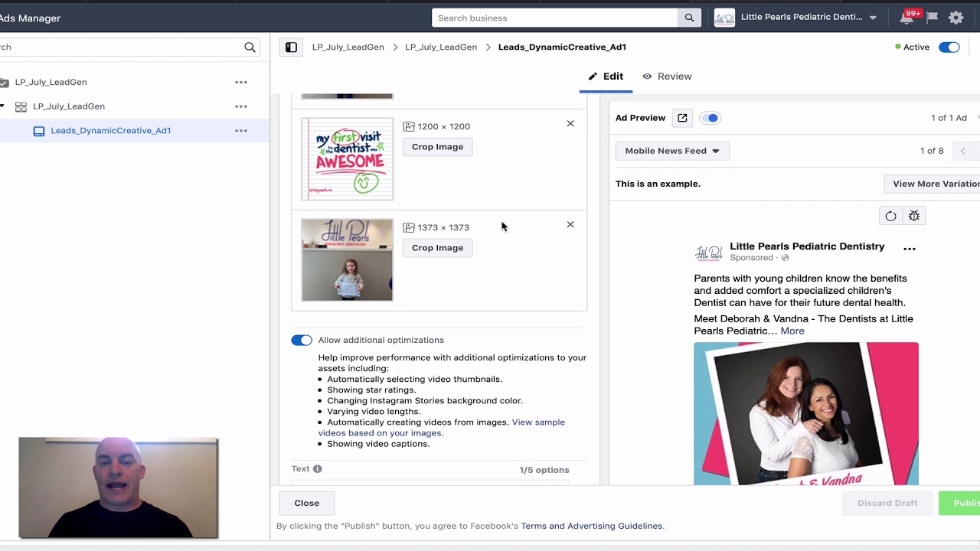Screen dimensions: 980x551
Task: Open the Little Pearls account dropdown
Action: [873, 18]
